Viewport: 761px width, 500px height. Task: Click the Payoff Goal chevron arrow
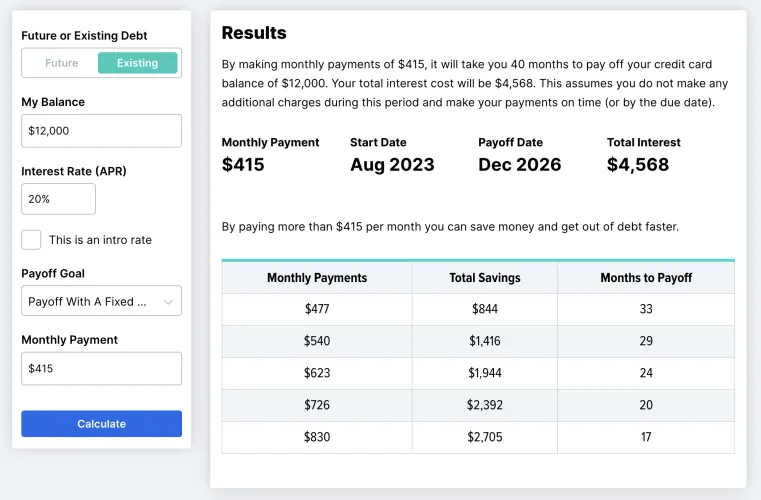(168, 301)
